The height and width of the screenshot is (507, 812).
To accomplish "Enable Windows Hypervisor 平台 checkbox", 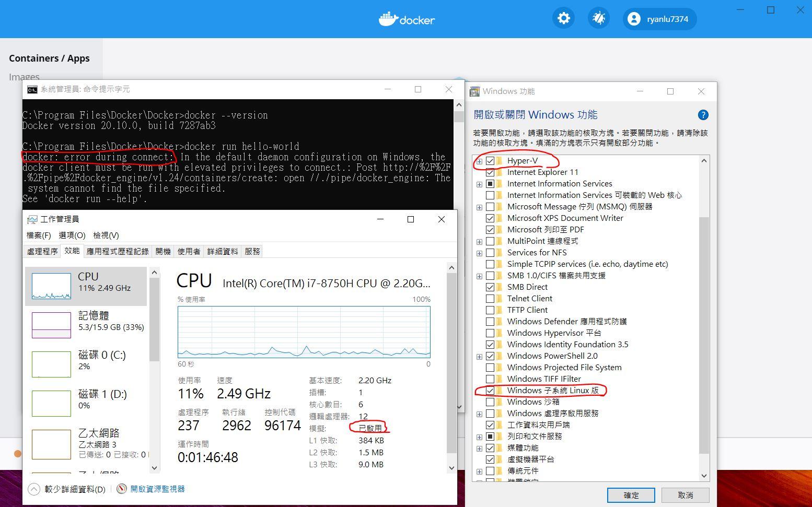I will (490, 333).
